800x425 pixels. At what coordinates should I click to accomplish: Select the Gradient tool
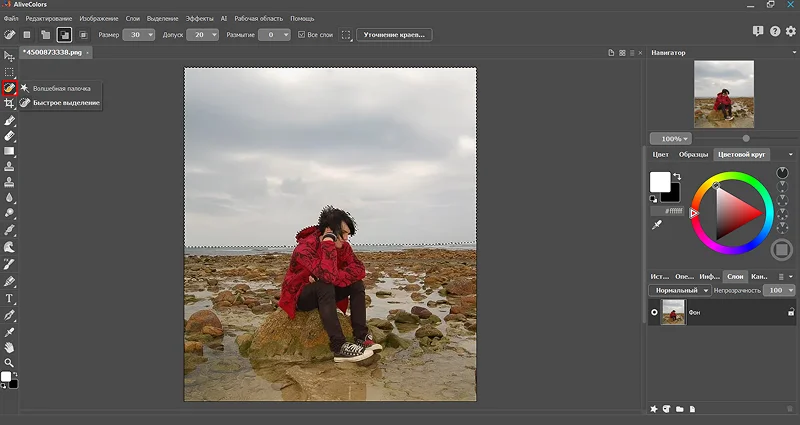9,151
